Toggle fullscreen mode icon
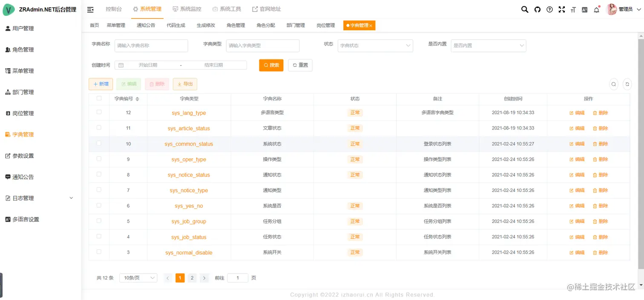Image resolution: width=644 pixels, height=300 pixels. point(561,9)
